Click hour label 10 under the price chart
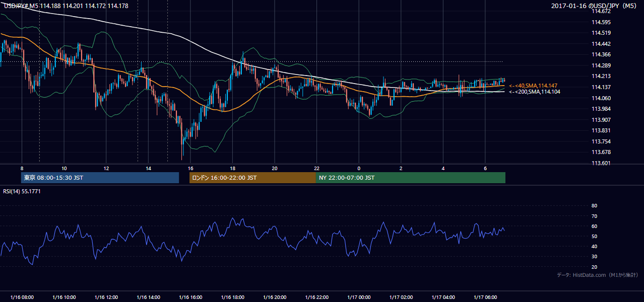Image resolution: width=644 pixels, height=302 pixels. click(x=64, y=168)
